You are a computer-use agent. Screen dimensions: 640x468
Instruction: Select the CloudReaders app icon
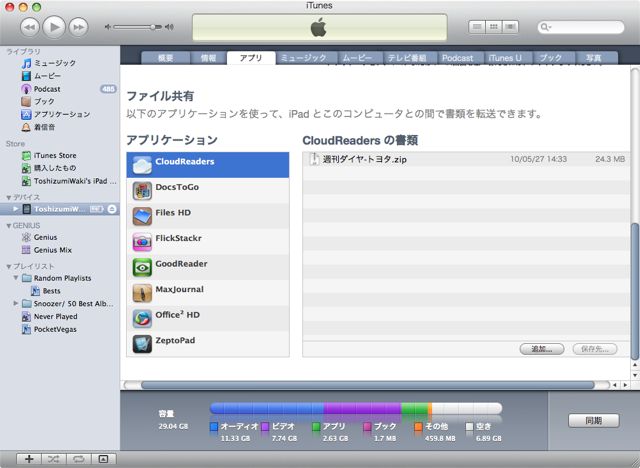[142, 165]
